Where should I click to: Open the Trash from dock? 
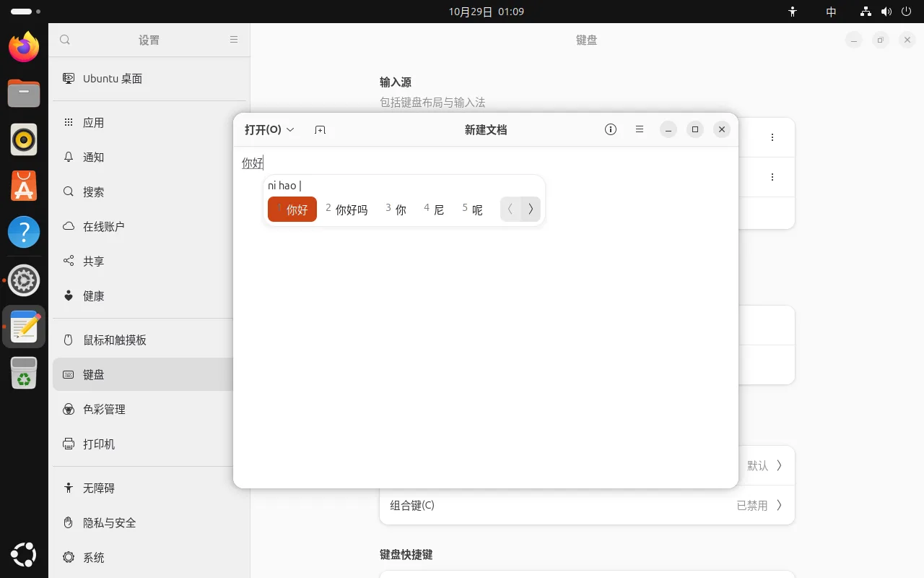(x=24, y=373)
